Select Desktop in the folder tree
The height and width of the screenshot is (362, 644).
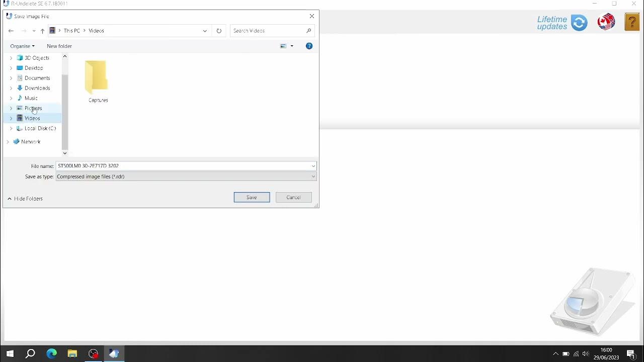click(34, 68)
